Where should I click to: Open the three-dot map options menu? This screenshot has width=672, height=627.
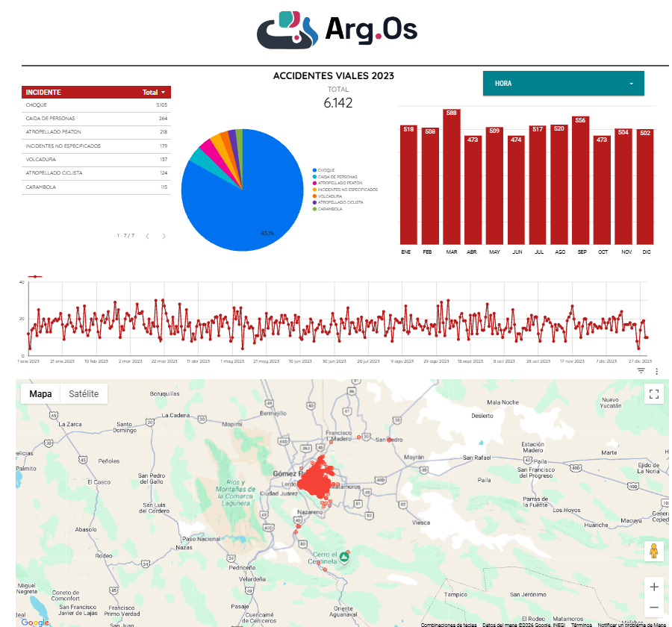point(656,372)
